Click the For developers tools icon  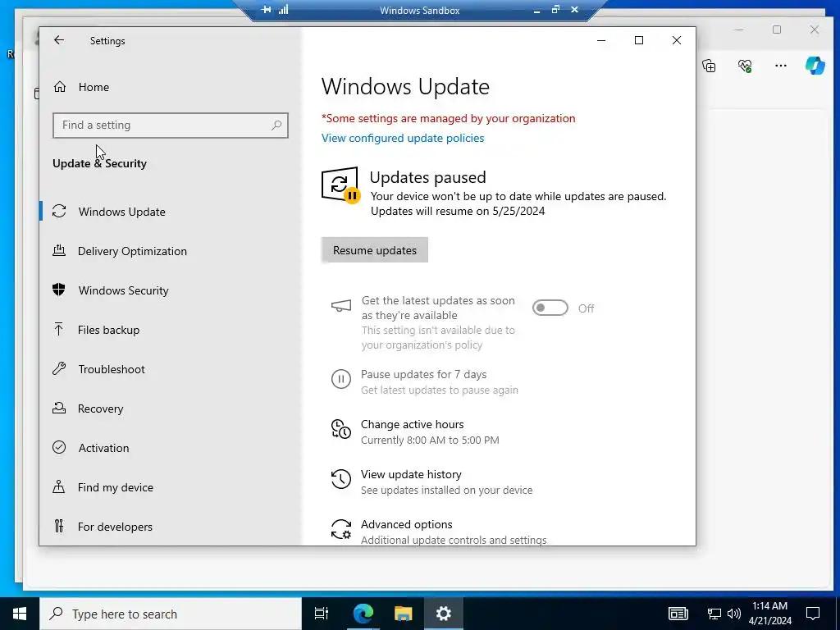coord(59,526)
